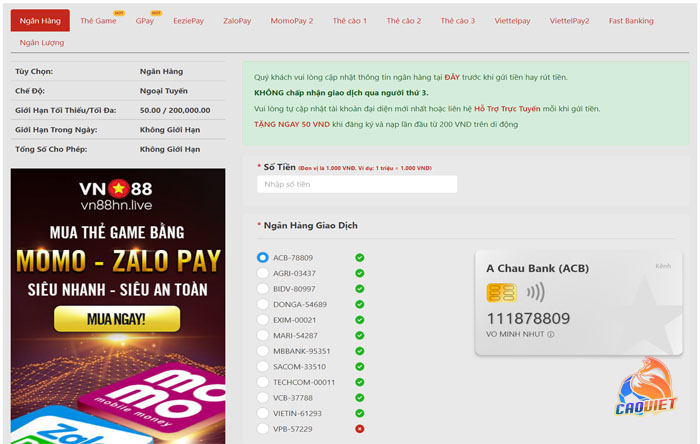Select the Ngân Hàng payment tab

(40, 21)
